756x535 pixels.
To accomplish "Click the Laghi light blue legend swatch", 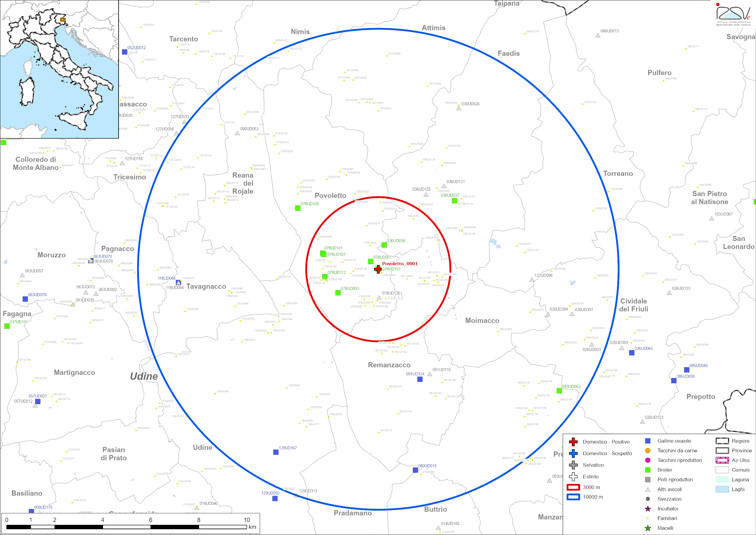I will coord(722,490).
